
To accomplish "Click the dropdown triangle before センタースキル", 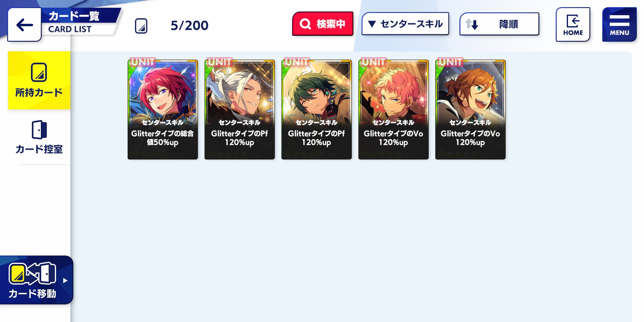I will (372, 24).
